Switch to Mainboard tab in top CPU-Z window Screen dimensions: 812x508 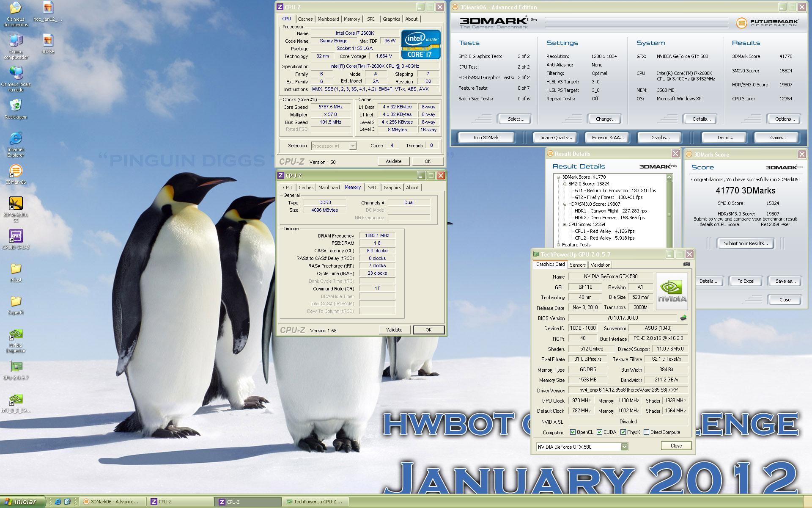click(328, 19)
